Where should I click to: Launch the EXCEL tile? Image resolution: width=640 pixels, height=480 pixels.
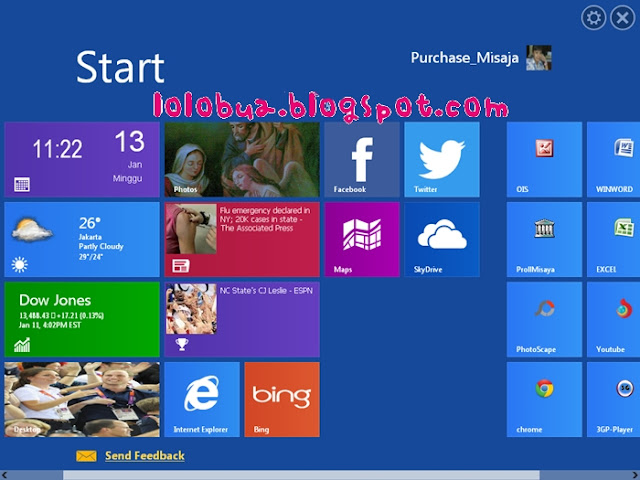click(x=613, y=240)
